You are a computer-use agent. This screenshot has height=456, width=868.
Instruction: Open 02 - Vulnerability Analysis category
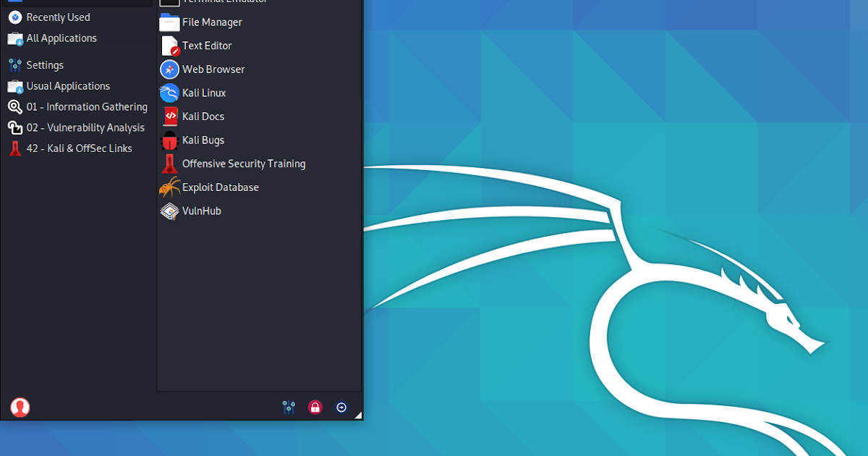point(78,127)
